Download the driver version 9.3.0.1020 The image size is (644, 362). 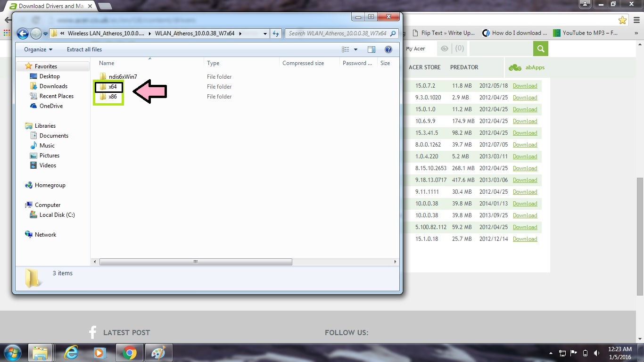click(525, 98)
